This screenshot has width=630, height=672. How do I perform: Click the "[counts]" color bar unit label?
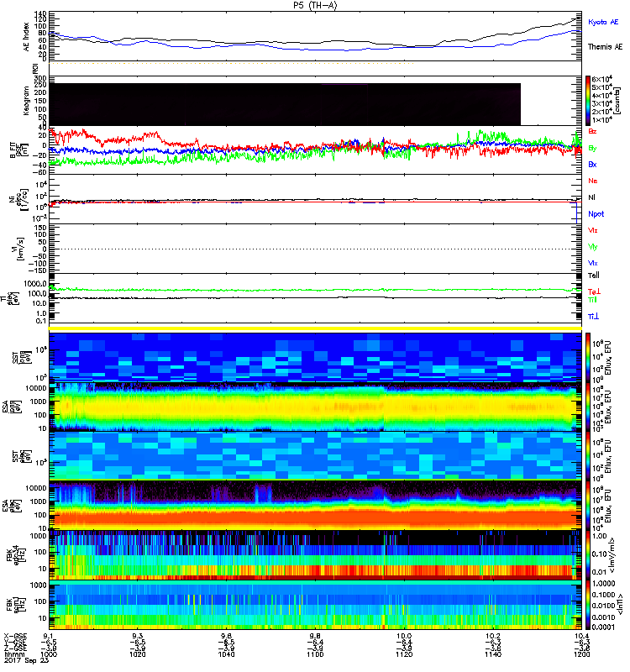[617, 101]
